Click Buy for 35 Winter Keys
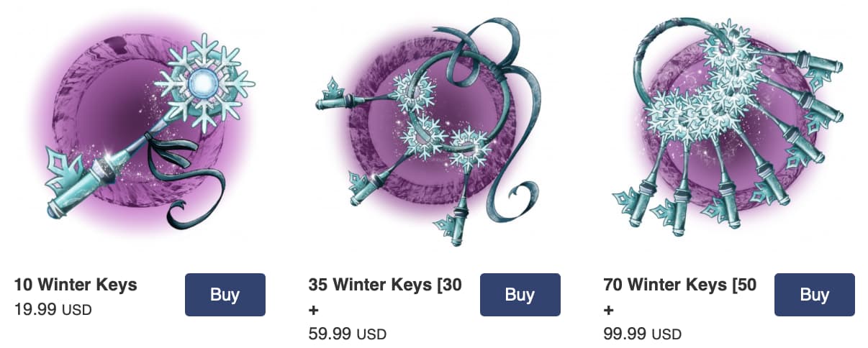 (520, 295)
